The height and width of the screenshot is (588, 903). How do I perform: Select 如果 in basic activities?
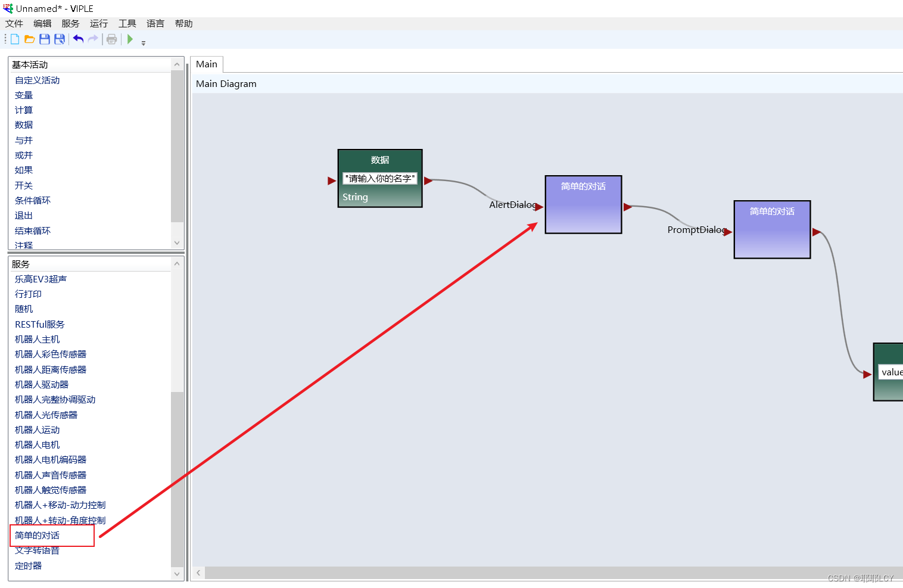coord(24,170)
